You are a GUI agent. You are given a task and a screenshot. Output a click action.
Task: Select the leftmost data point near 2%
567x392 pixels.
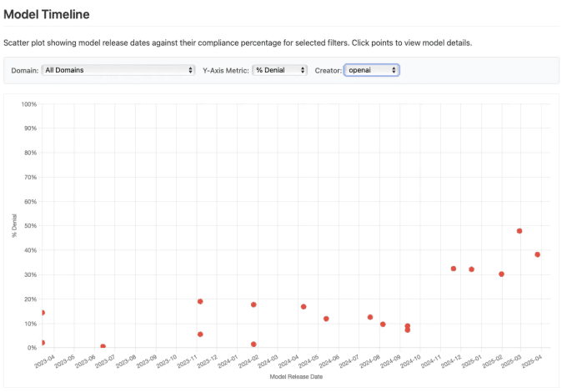(x=43, y=343)
